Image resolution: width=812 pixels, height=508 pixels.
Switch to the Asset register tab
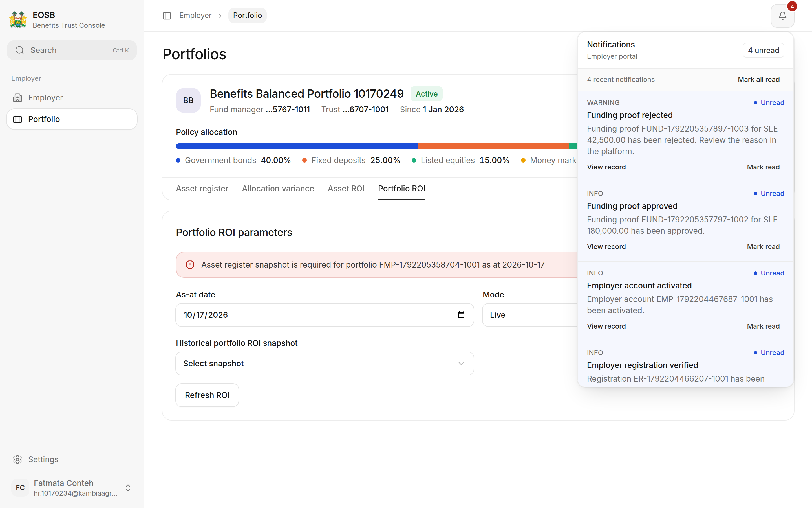click(x=202, y=189)
